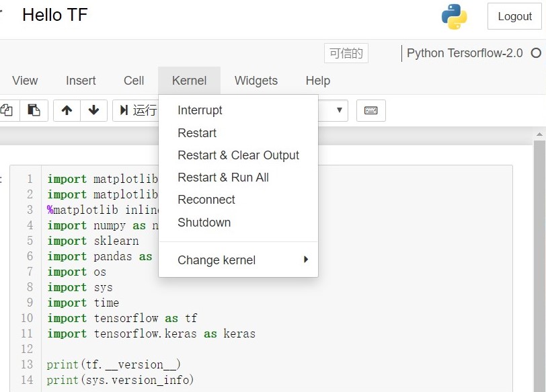Click the Python Tersorflow-2.0 kernel name

tap(465, 53)
